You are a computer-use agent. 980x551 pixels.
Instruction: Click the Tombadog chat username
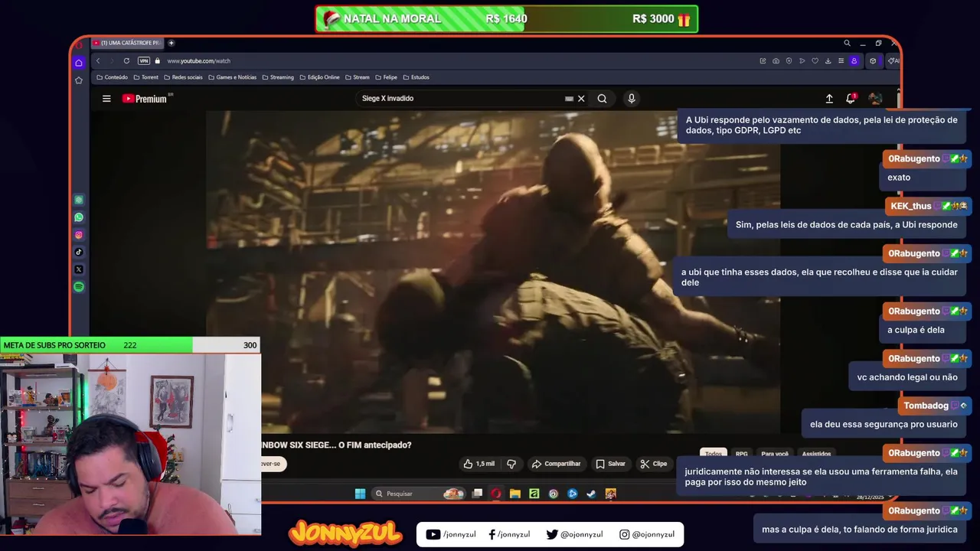926,406
